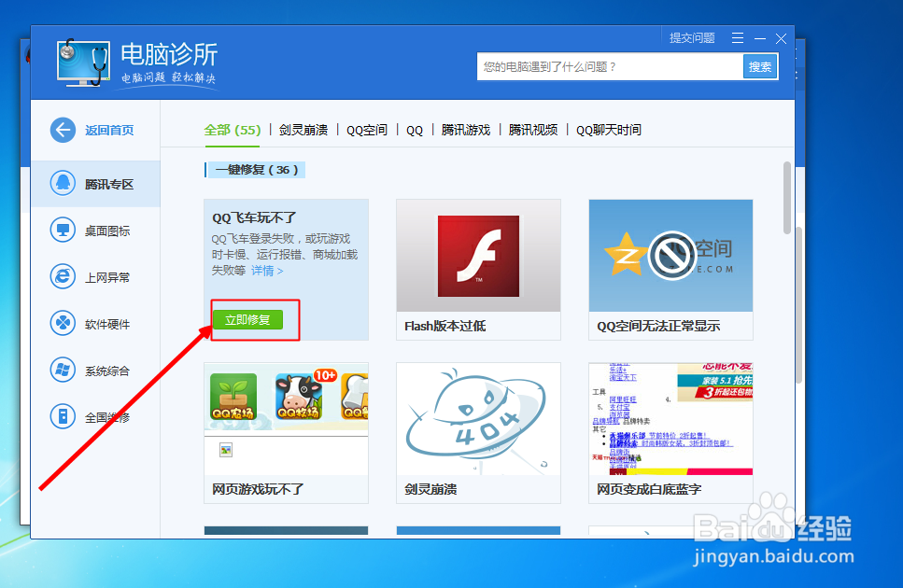This screenshot has height=588, width=903.
Task: Click 提交问题 in the title bar
Action: click(692, 38)
